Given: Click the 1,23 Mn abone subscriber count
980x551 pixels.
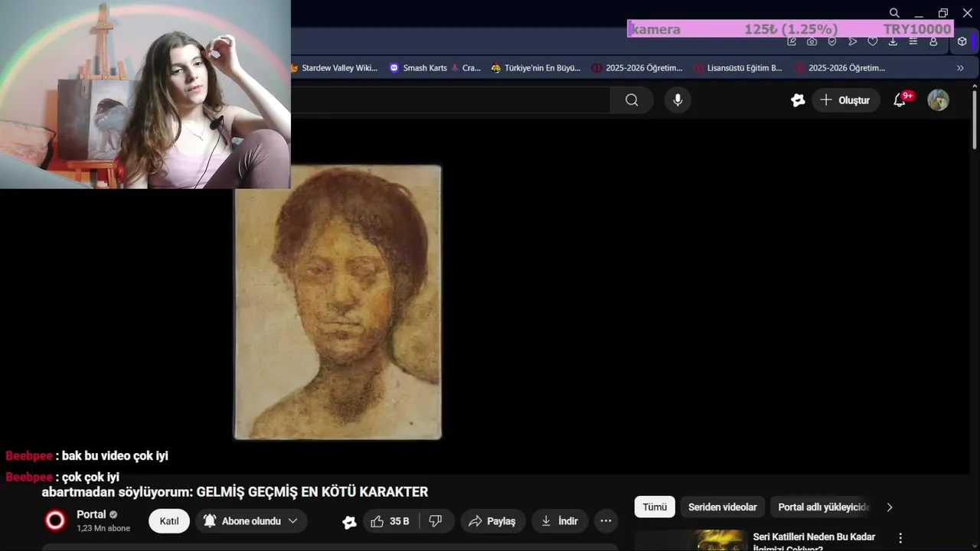Looking at the screenshot, I should [103, 528].
